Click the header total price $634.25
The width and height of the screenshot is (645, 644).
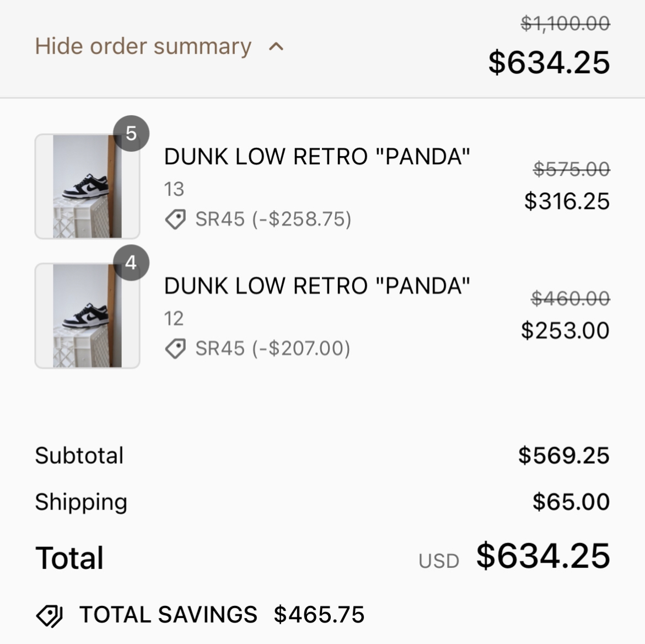pos(549,62)
